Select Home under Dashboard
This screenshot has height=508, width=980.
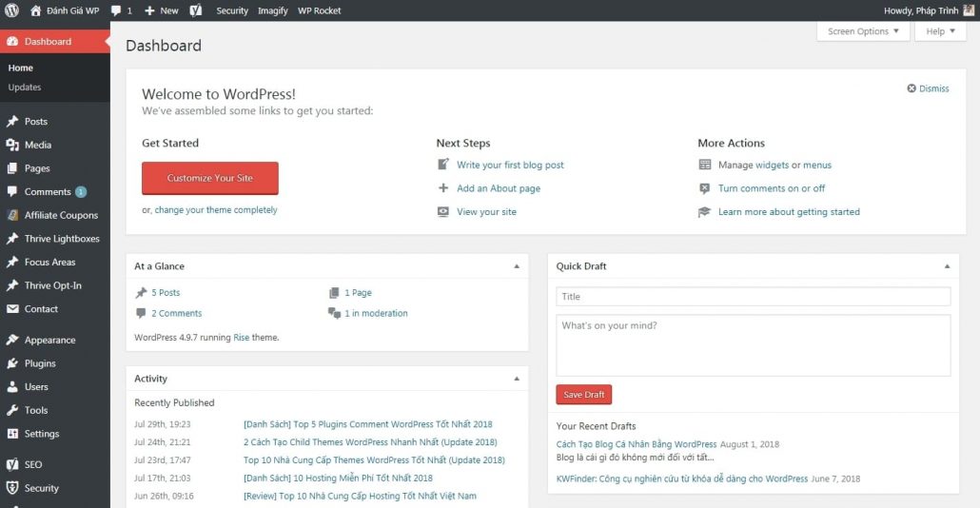click(21, 68)
